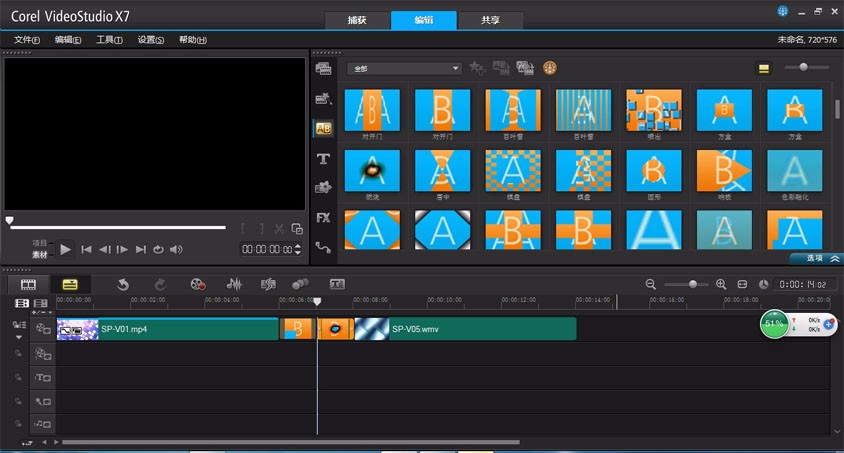Viewport: 844px width, 453px height.
Task: Open the Instant Project library icon
Action: (323, 98)
